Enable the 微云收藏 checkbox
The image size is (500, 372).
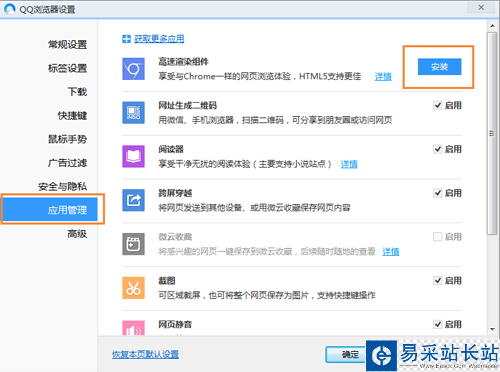[437, 237]
